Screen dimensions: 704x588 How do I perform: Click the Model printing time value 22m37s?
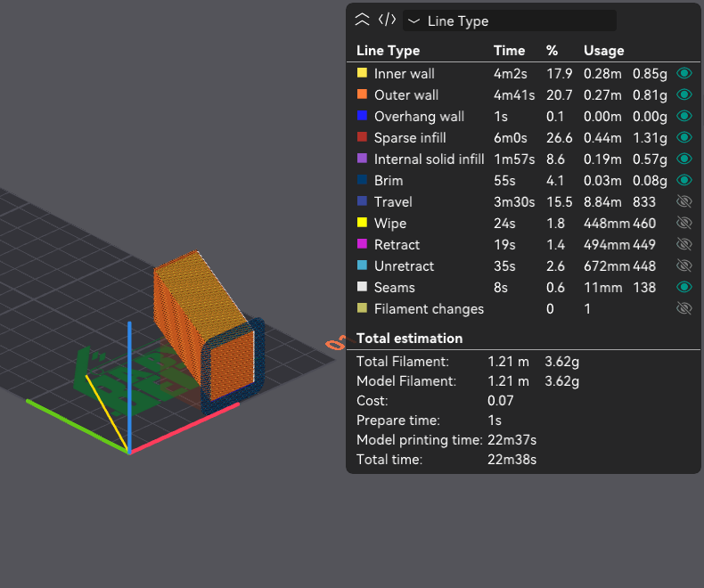512,440
